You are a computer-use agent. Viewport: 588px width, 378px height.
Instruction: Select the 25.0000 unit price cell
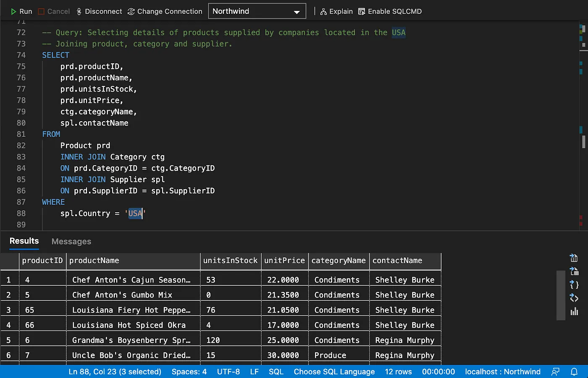click(285, 340)
